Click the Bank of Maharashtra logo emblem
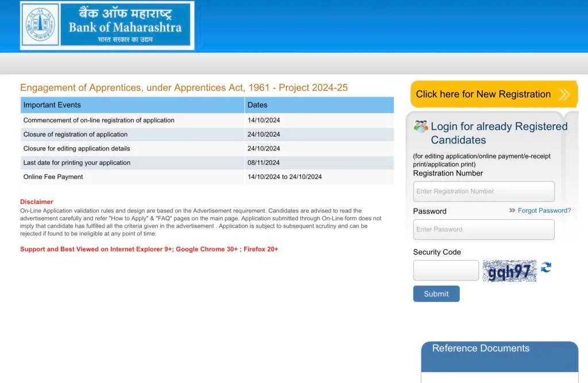Screen dimensions: 588x383 pos(40,25)
